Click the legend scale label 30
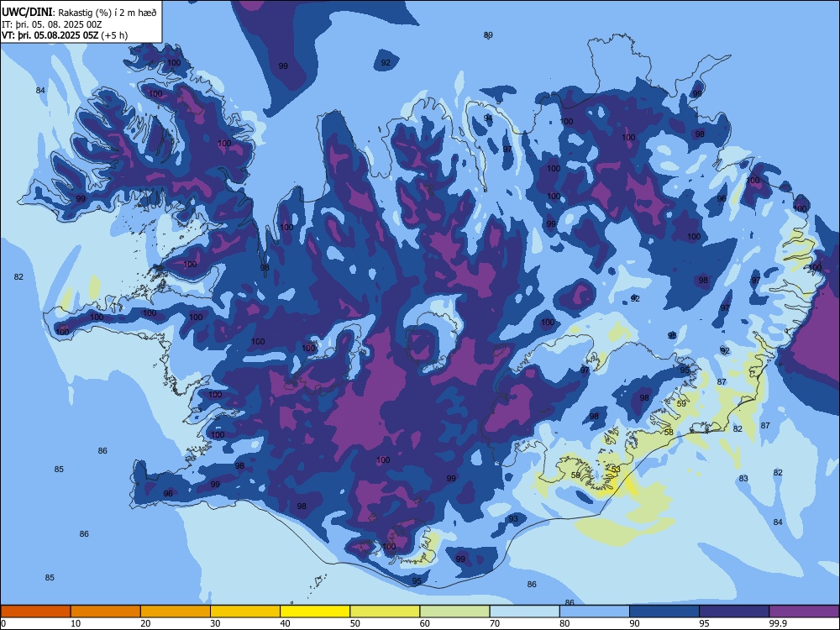Viewport: 840px width, 630px height. (215, 623)
